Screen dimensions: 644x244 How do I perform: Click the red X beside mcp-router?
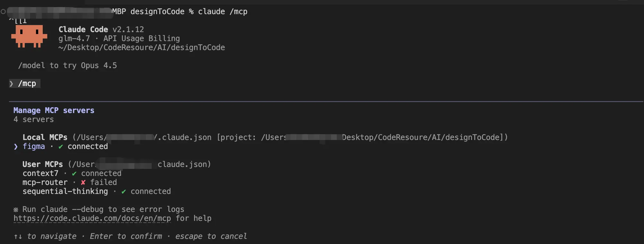click(x=83, y=182)
